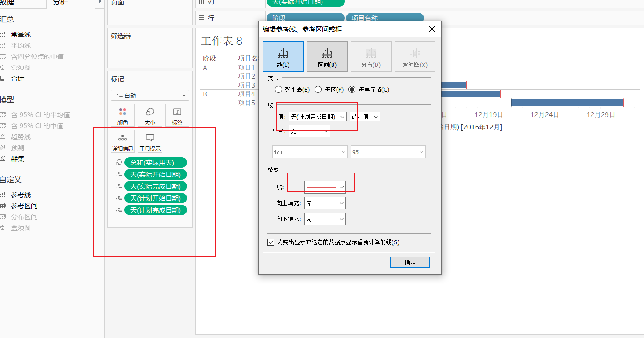The height and width of the screenshot is (338, 644).
Task: Click the 项目名称 pill on Rows shelf
Action: click(x=385, y=18)
